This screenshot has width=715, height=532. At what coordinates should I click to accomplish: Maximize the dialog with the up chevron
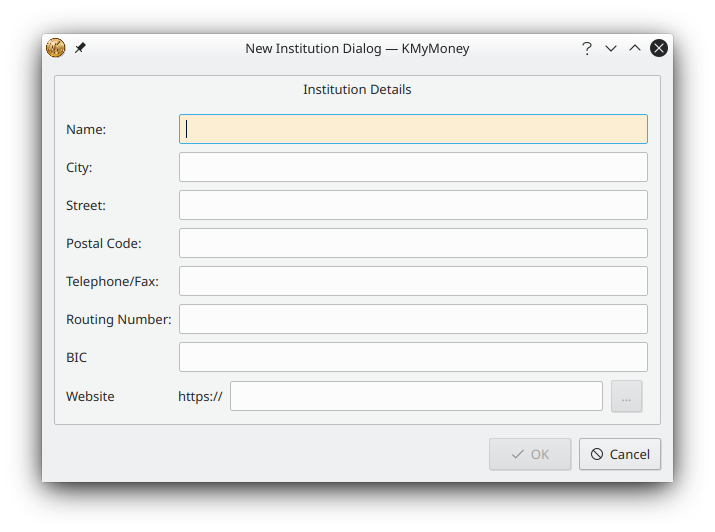(635, 48)
